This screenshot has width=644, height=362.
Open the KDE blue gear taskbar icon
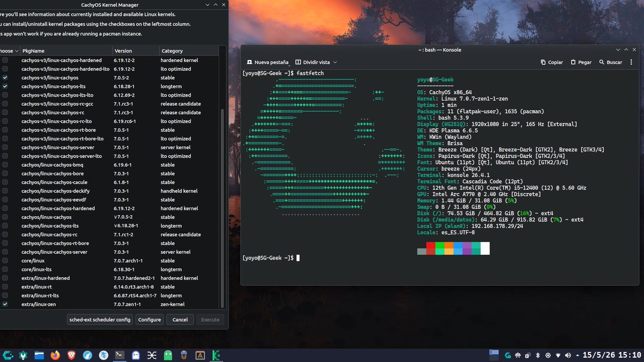click(104, 355)
